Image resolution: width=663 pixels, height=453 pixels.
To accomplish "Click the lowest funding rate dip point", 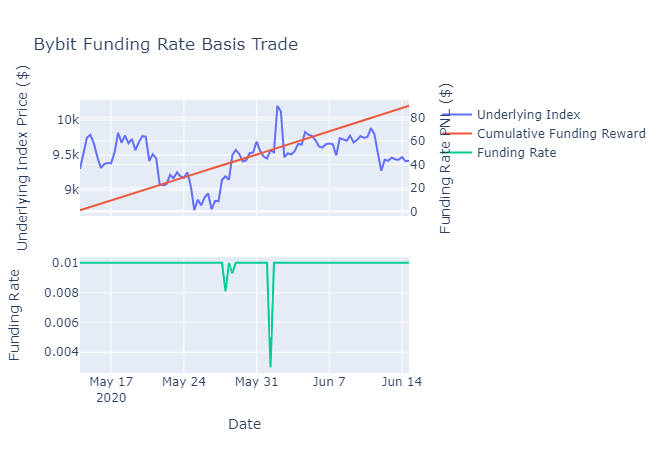I will (270, 366).
